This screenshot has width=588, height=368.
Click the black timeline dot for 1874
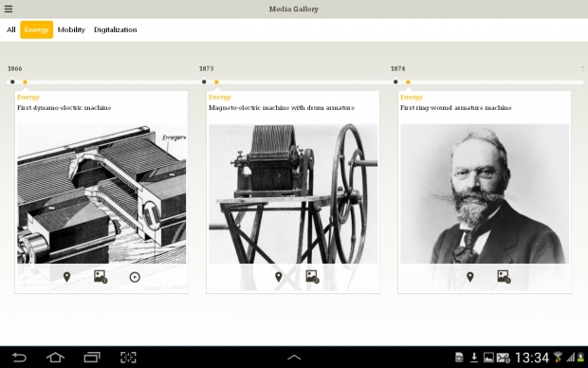(x=395, y=82)
